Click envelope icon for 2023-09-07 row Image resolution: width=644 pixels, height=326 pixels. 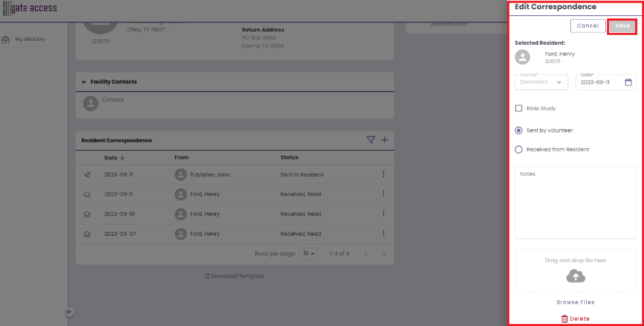point(87,234)
